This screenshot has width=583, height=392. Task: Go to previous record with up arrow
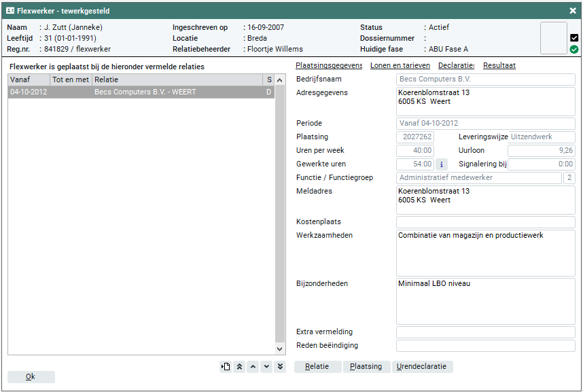(253, 367)
